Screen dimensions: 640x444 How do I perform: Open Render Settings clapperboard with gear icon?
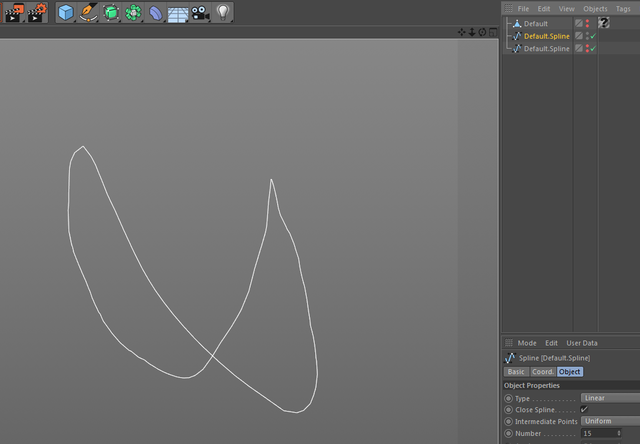(37, 13)
